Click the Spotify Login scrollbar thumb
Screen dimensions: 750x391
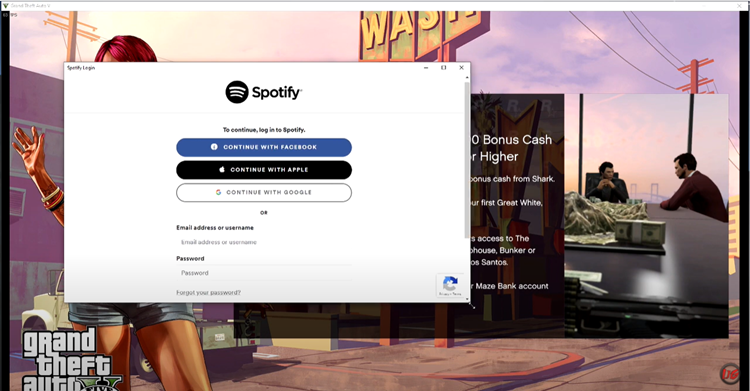click(467, 159)
